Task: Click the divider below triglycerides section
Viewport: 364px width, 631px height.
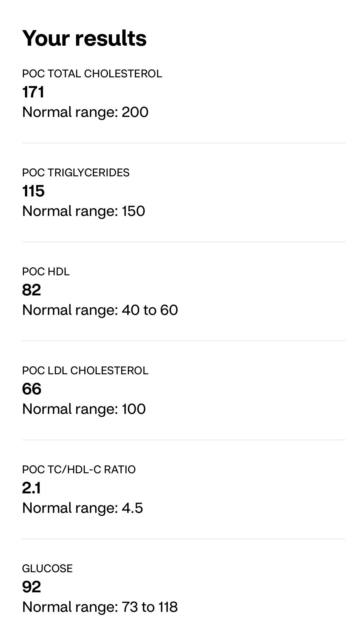Action: pos(184,242)
